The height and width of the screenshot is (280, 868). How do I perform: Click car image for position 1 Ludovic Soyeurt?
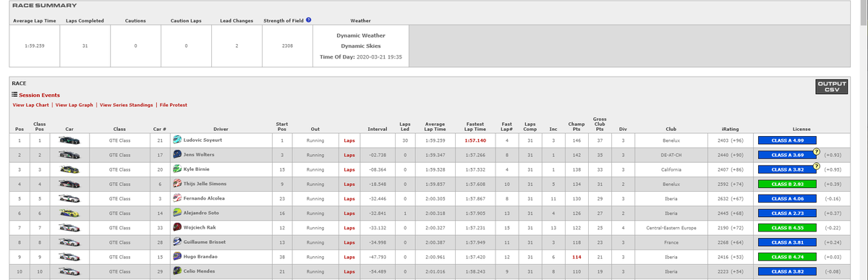tap(70, 140)
